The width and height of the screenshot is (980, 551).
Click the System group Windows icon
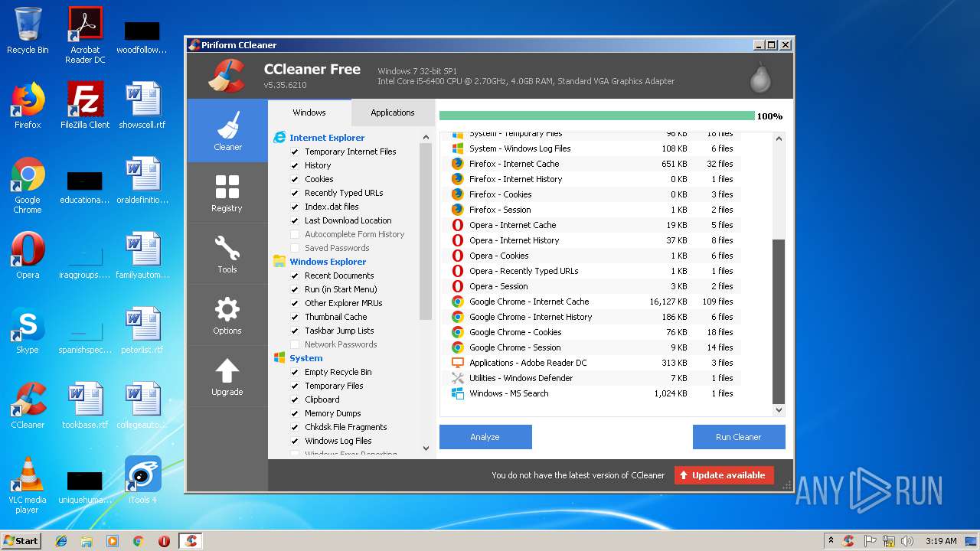279,358
